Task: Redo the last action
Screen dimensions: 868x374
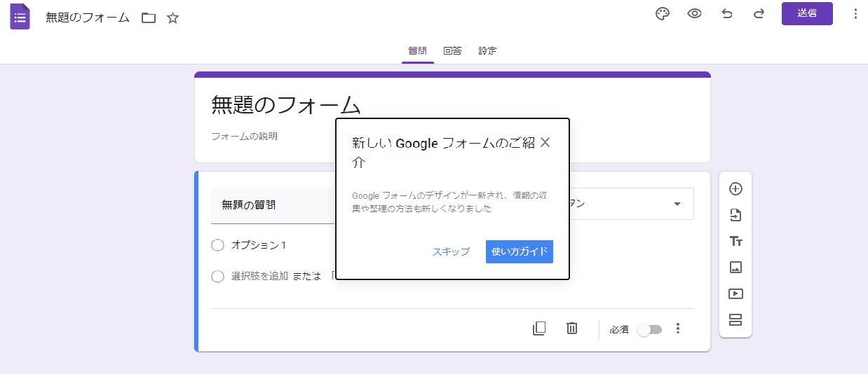Action: point(759,14)
